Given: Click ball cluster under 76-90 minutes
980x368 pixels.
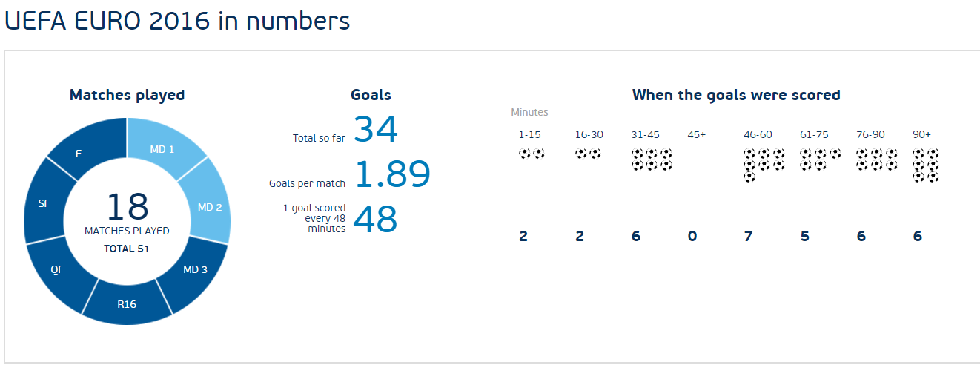Looking at the screenshot, I should [876, 159].
